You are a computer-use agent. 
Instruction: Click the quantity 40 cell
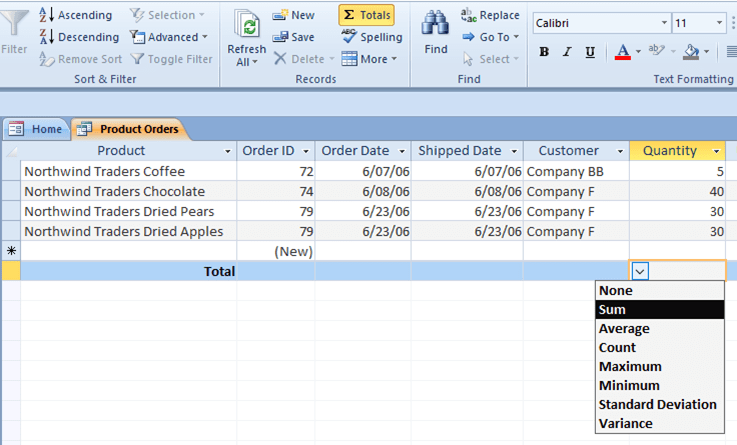pos(677,191)
